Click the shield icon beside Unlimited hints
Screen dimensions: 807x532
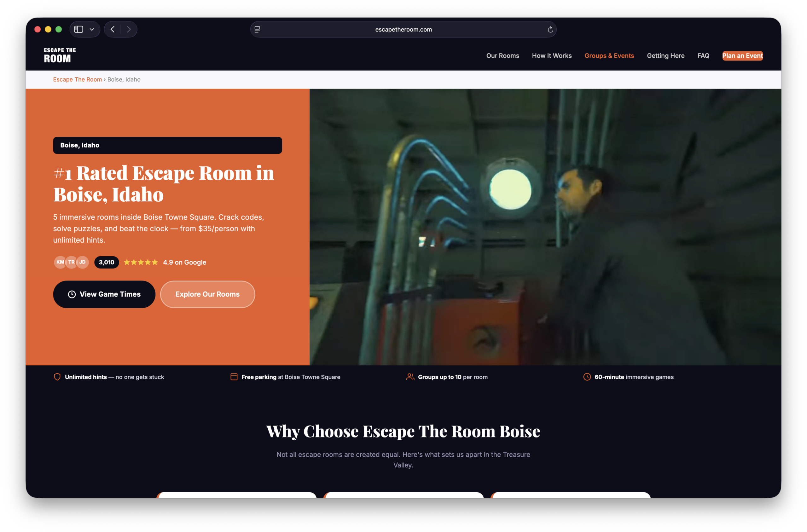[x=57, y=377]
